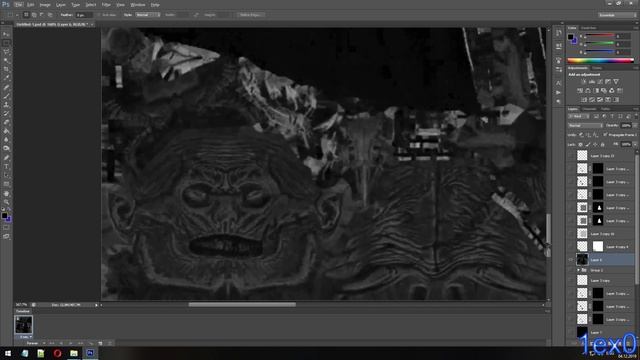640x360 pixels.
Task: Select the Brush tool
Action: 6,96
